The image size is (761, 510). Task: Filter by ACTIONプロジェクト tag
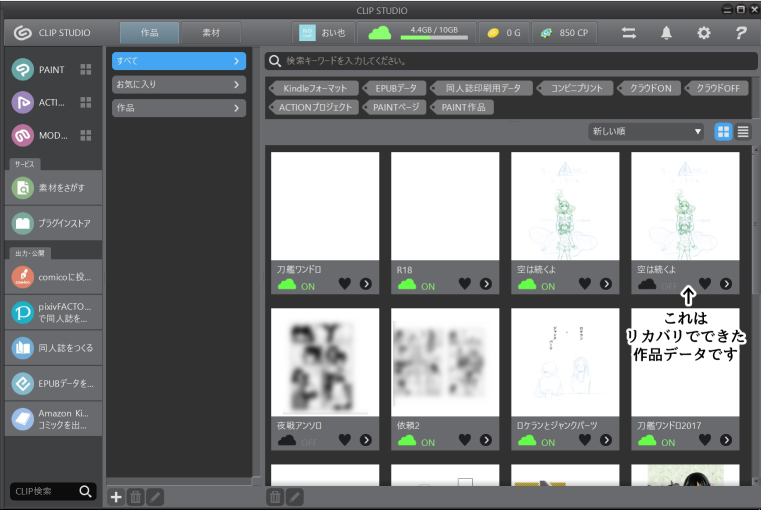pos(314,107)
